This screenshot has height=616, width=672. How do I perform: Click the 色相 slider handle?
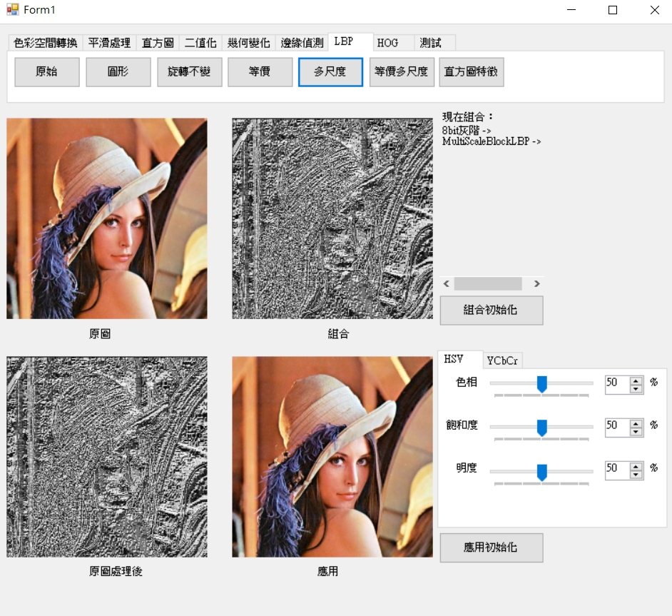541,384
